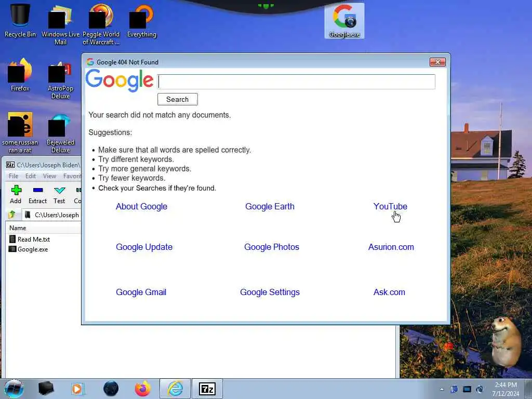Select the Everything desktop icon

coord(141,20)
